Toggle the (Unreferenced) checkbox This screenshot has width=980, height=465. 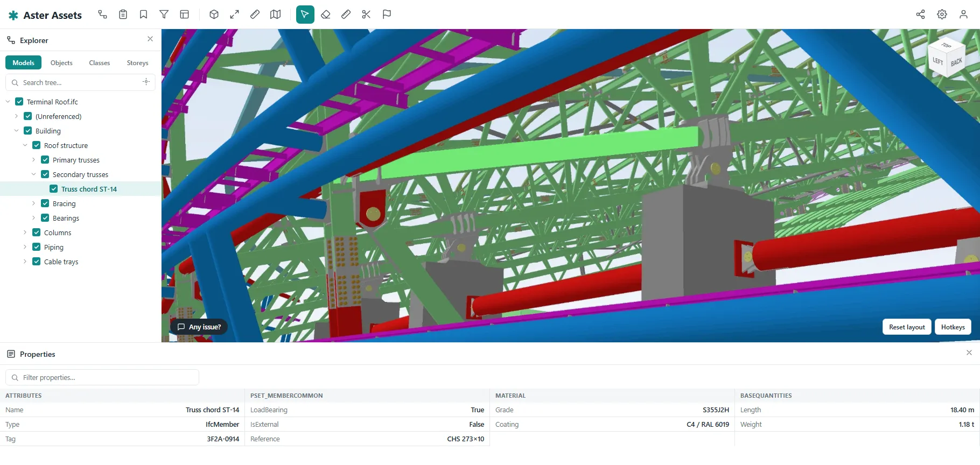[x=28, y=116]
